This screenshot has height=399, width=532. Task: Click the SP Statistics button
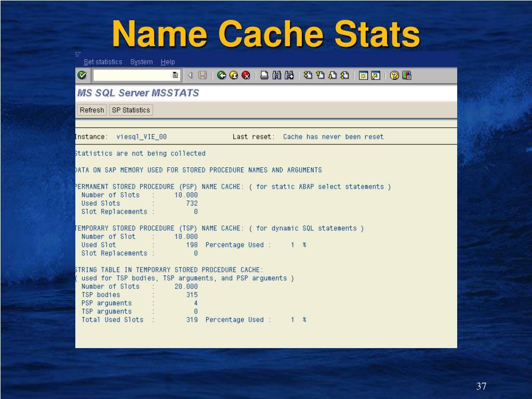(x=131, y=110)
